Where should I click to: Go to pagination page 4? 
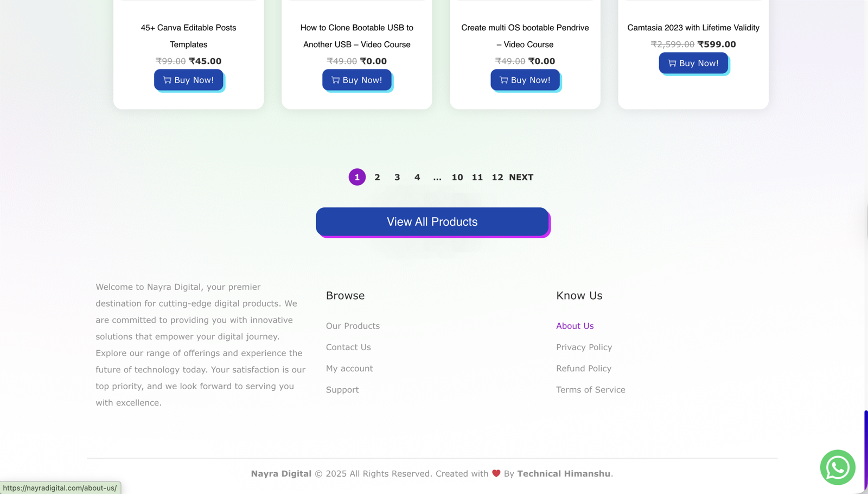point(417,178)
